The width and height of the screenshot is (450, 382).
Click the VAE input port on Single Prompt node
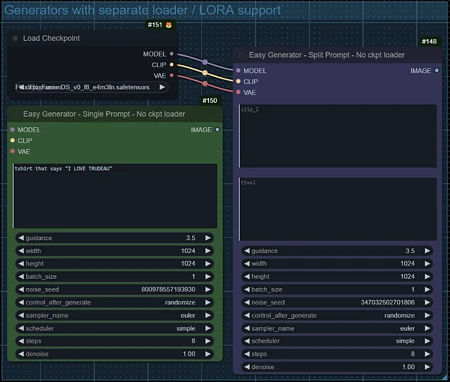coord(12,151)
